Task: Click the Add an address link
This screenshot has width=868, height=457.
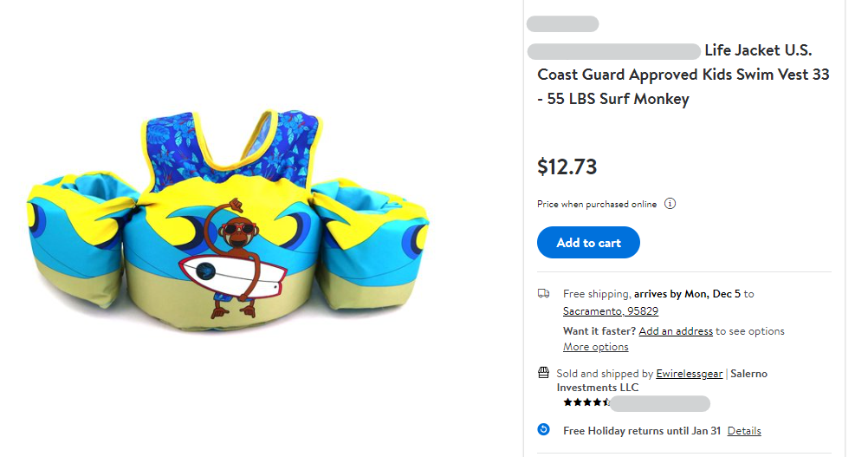Action: click(676, 331)
